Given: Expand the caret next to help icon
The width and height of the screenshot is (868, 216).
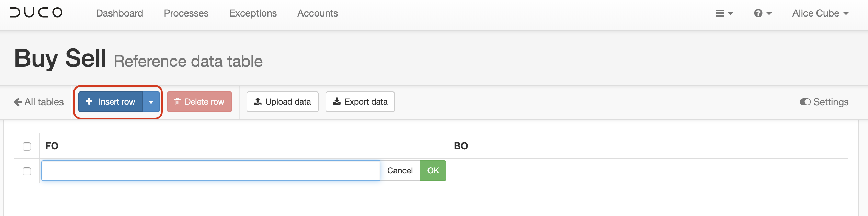Looking at the screenshot, I should click(769, 14).
